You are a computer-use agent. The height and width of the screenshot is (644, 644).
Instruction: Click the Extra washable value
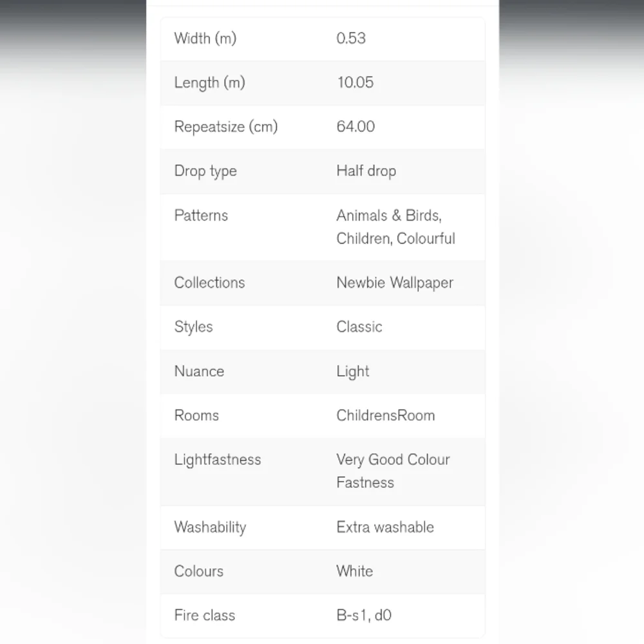[385, 527]
